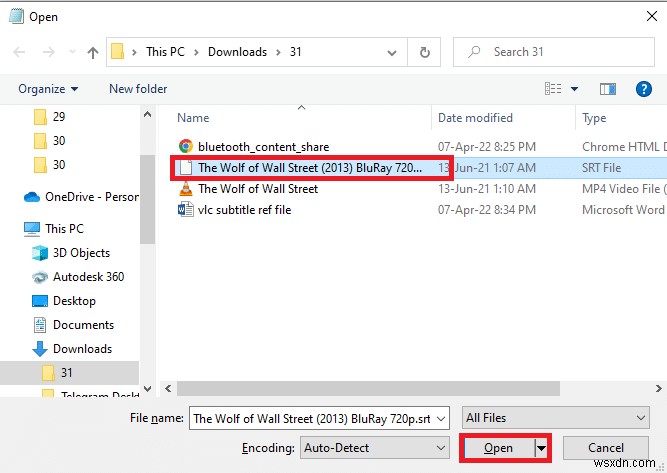
Task: Click the Downloads blue arrow icon
Action: tap(40, 349)
